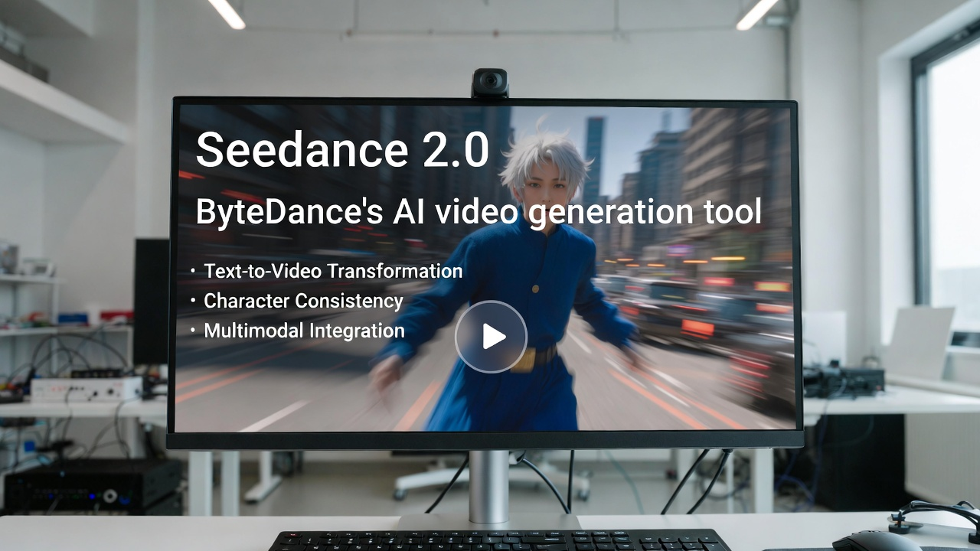Select the Character Consistency list item

coord(303,301)
